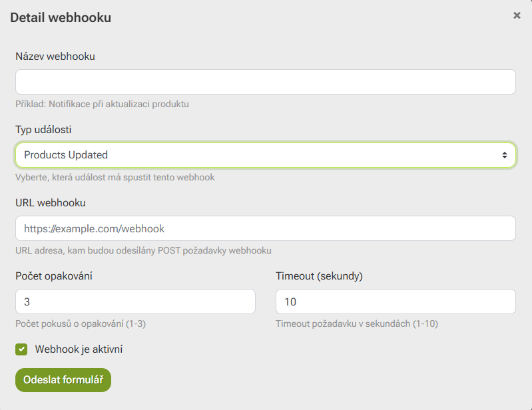Click the "Počet opakování" field label
Viewport: 532px width, 410px height.
54,276
